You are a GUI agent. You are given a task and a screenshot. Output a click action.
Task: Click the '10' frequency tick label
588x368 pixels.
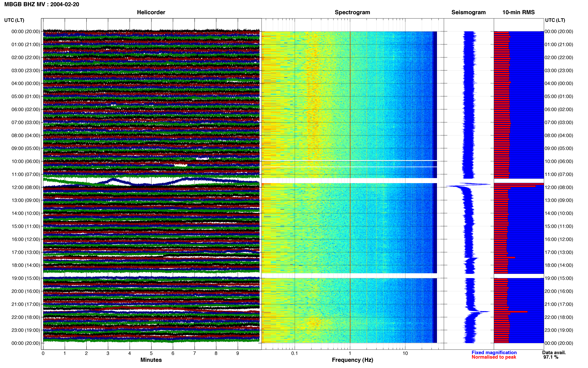tap(405, 353)
